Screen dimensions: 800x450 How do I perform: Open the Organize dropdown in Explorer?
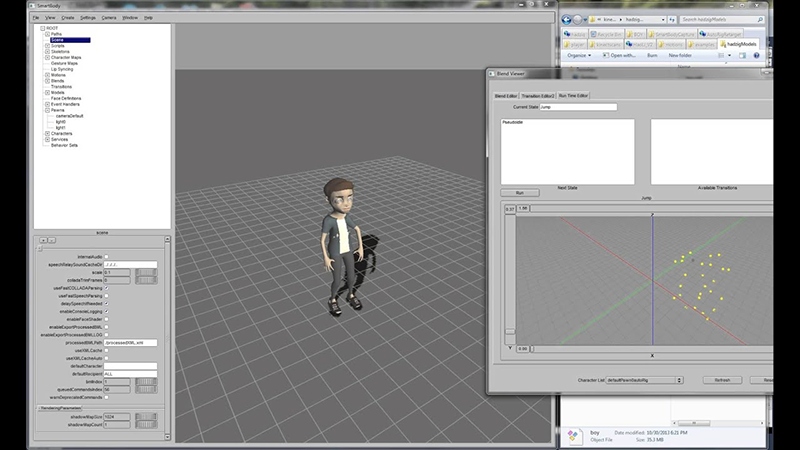point(579,55)
